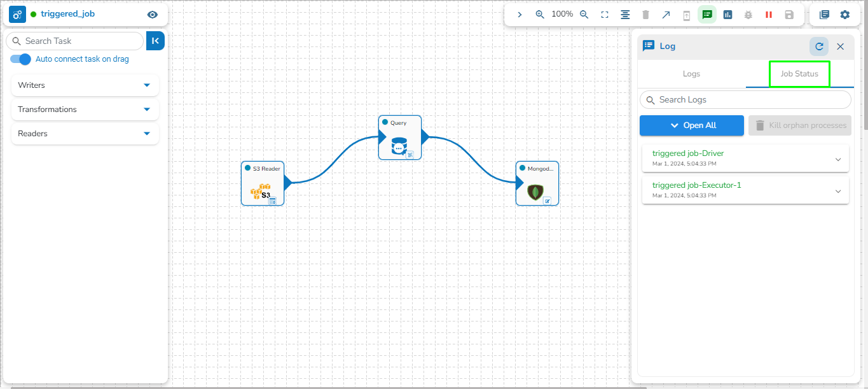The width and height of the screenshot is (868, 389).
Task: Expand the triggered job-Driver entry
Action: click(838, 159)
